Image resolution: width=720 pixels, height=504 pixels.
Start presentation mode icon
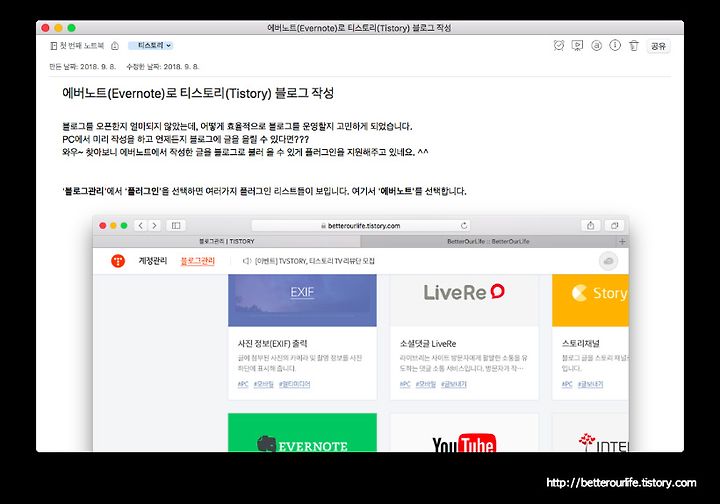tap(577, 45)
